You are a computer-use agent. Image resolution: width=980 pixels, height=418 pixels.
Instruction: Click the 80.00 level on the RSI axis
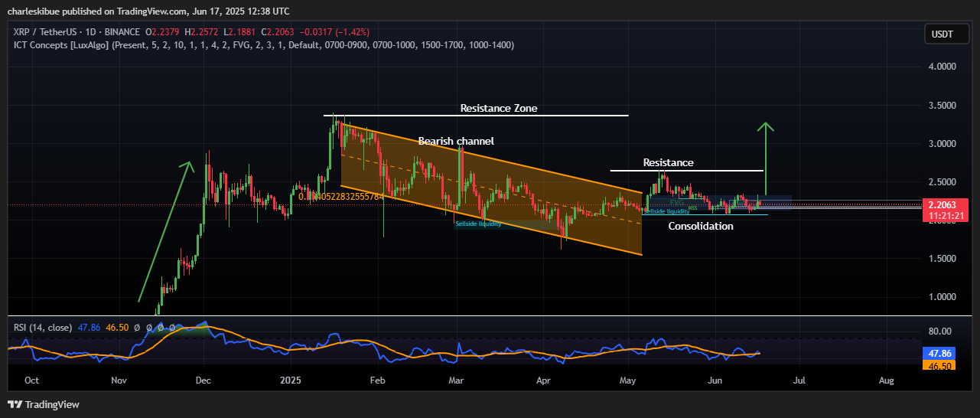(942, 331)
